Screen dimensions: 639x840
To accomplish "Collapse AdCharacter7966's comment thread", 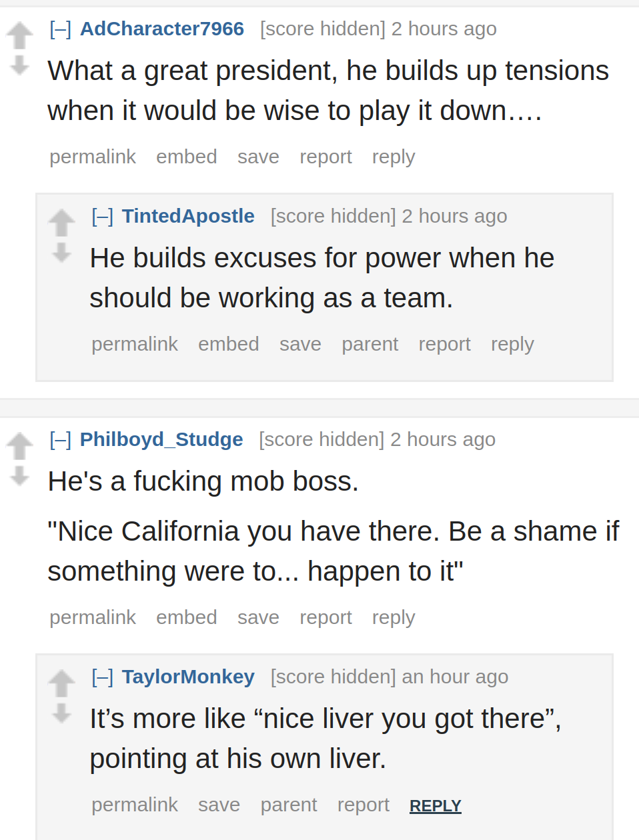I will (60, 29).
